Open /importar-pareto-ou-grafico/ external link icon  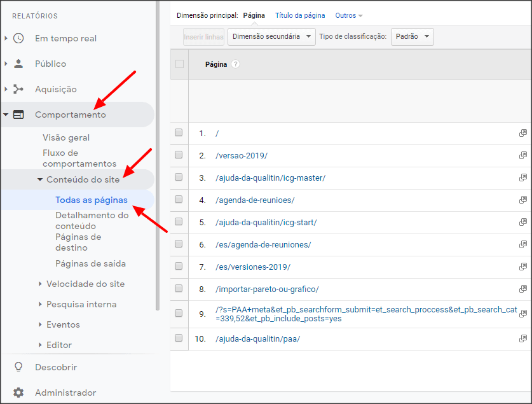523,289
